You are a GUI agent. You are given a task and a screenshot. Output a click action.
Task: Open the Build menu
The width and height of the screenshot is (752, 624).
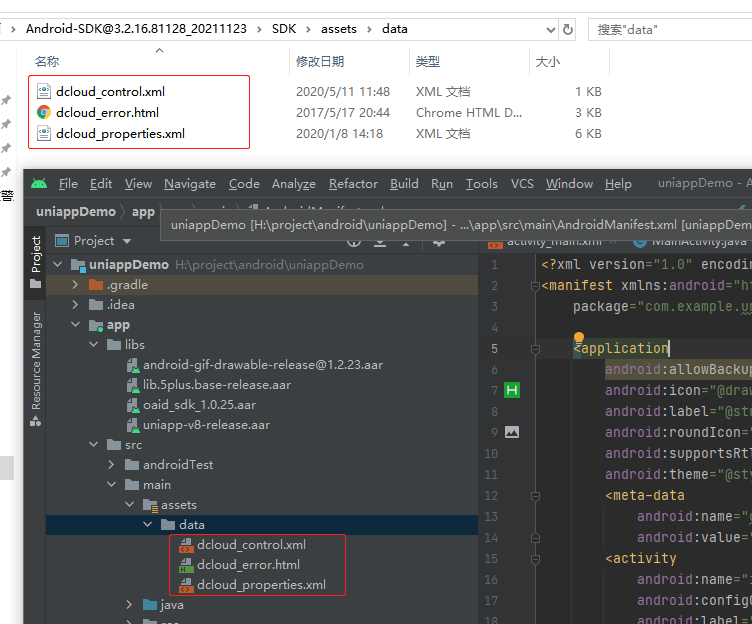pos(404,184)
